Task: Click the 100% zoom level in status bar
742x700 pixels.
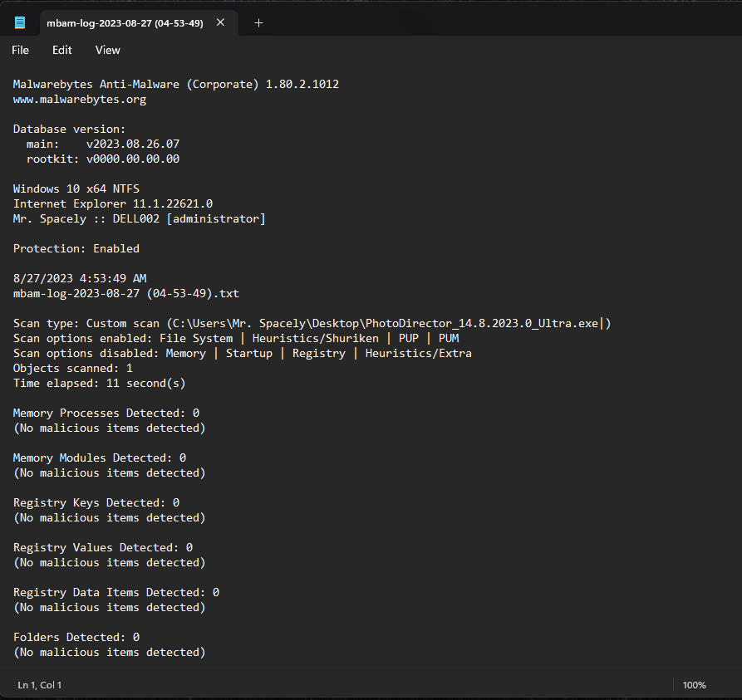Action: (694, 685)
